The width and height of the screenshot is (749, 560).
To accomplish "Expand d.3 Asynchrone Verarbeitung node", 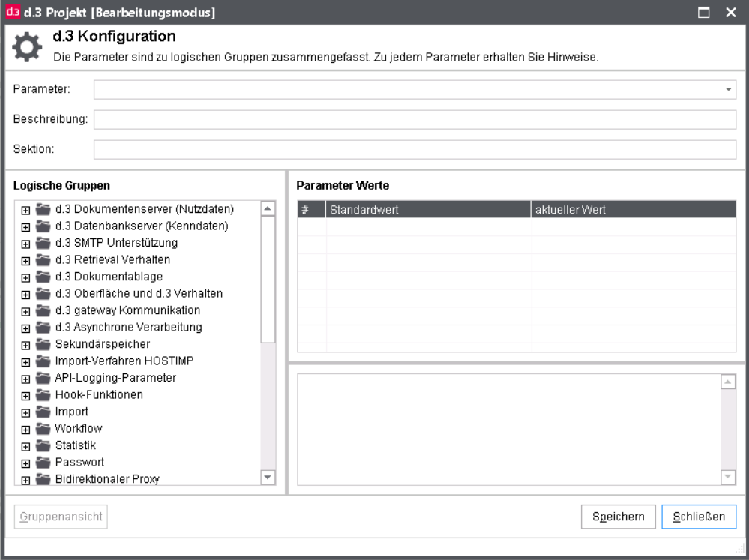I will 25,328.
